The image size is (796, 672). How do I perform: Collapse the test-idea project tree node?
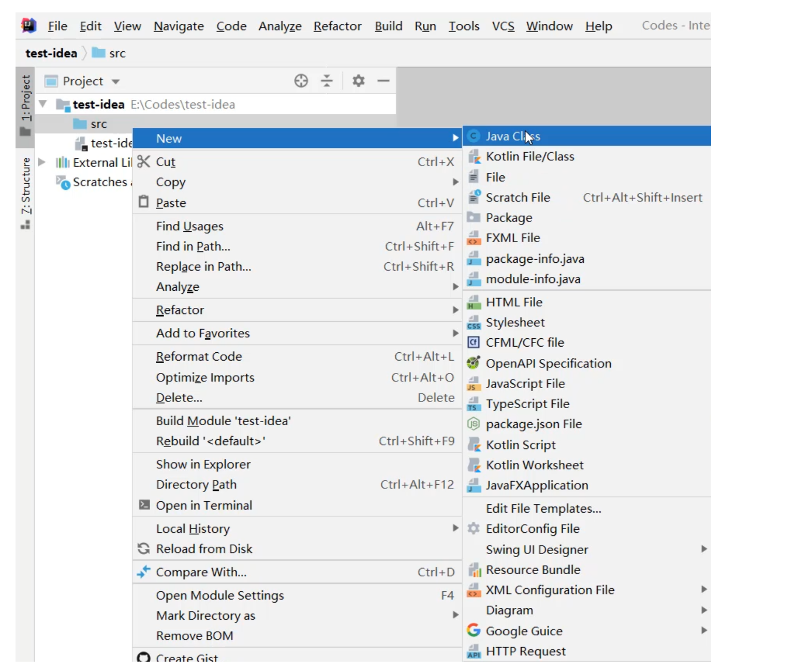[43, 104]
